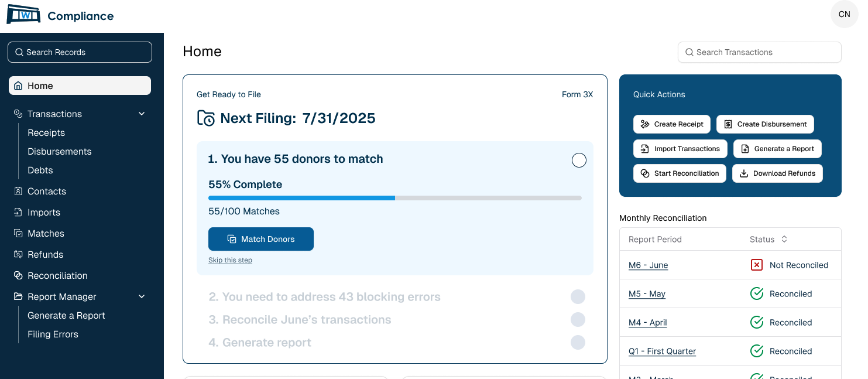
Task: Click the Import Transactions quick action
Action: pyautogui.click(x=680, y=149)
